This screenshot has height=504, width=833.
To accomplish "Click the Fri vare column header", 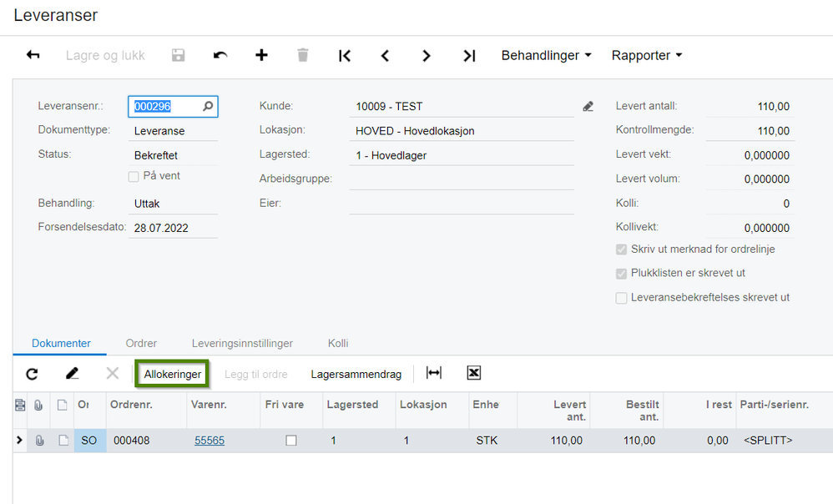I will (x=291, y=410).
